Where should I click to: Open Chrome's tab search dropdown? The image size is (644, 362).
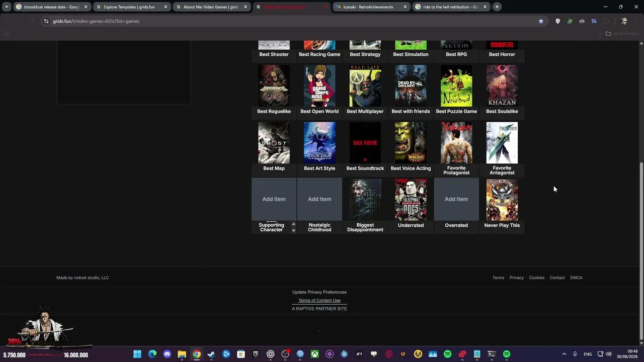pyautogui.click(x=6, y=7)
